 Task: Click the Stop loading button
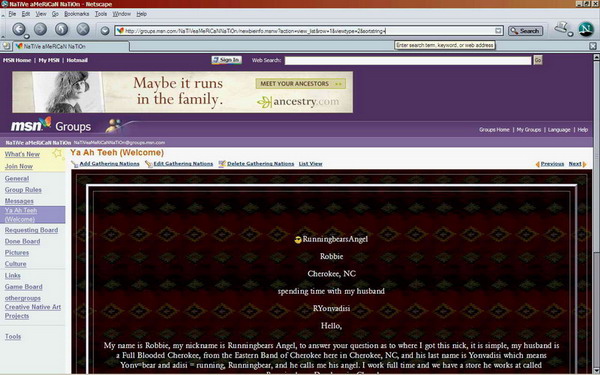83,29
